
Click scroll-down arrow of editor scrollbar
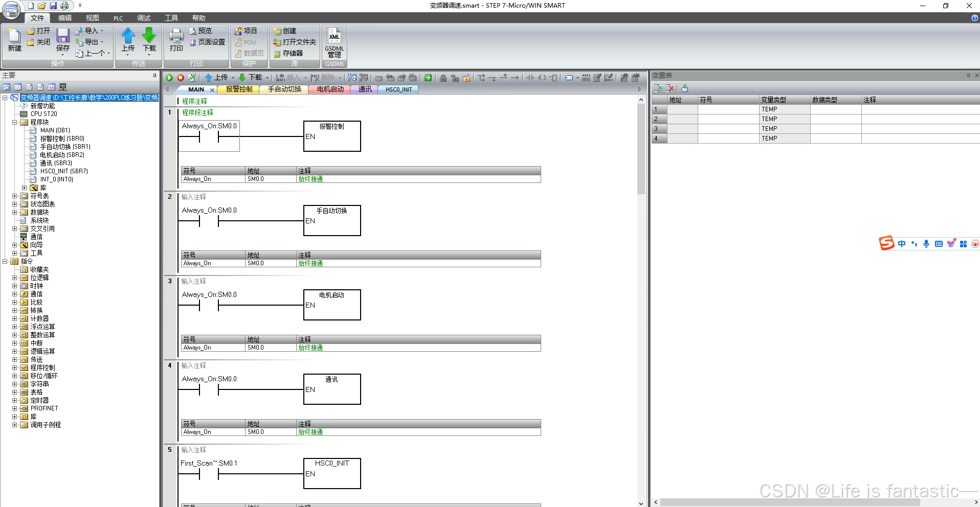point(641,503)
